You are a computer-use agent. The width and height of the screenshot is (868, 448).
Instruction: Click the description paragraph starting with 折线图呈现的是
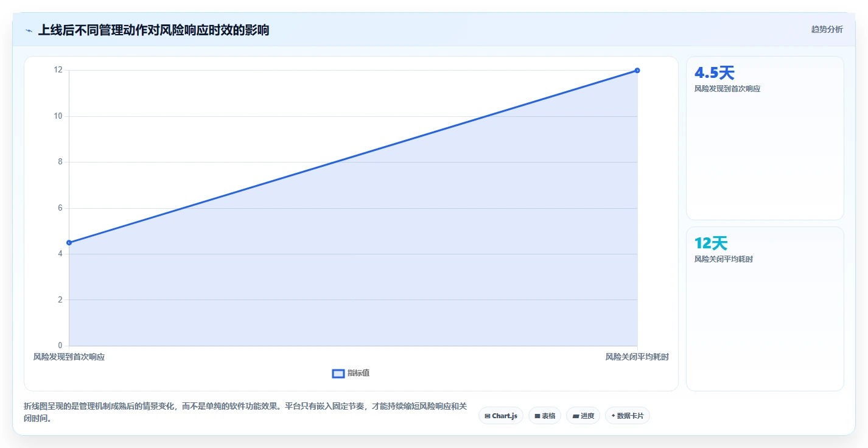(x=246, y=412)
